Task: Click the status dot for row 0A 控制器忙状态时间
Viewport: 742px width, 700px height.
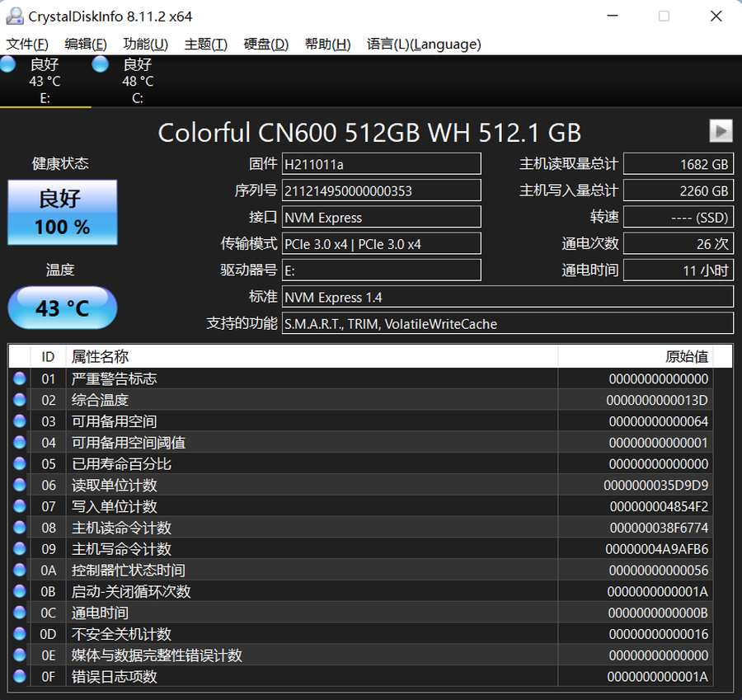Action: (20, 570)
